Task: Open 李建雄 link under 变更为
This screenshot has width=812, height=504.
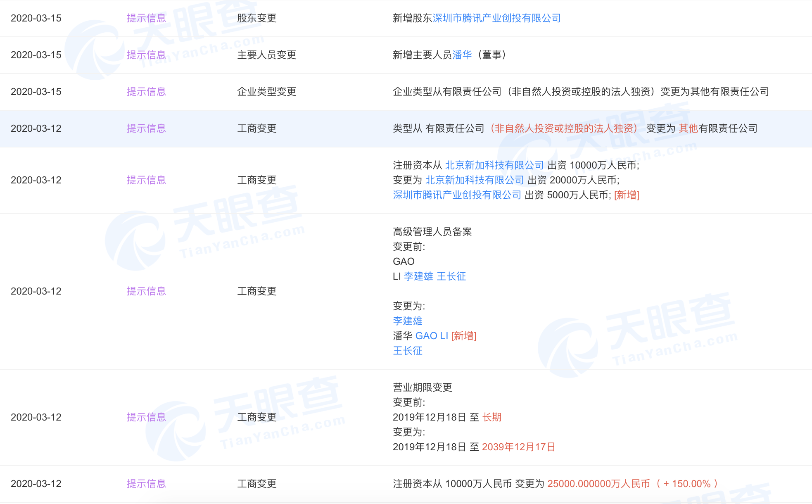Action: tap(408, 321)
